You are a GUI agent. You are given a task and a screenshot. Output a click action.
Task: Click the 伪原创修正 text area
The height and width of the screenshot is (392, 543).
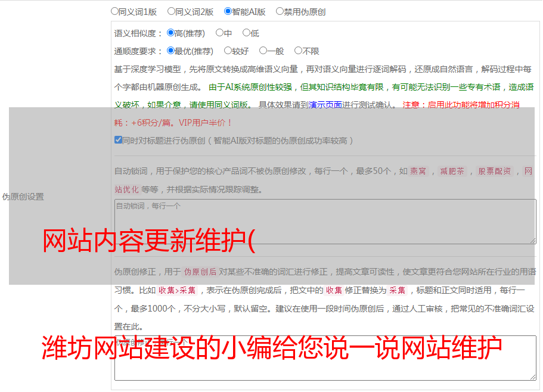325,358
